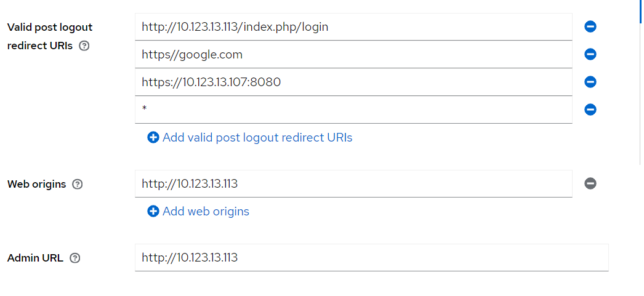Show help for Valid post logout redirect URIs
This screenshot has height=296, width=644.
point(85,46)
